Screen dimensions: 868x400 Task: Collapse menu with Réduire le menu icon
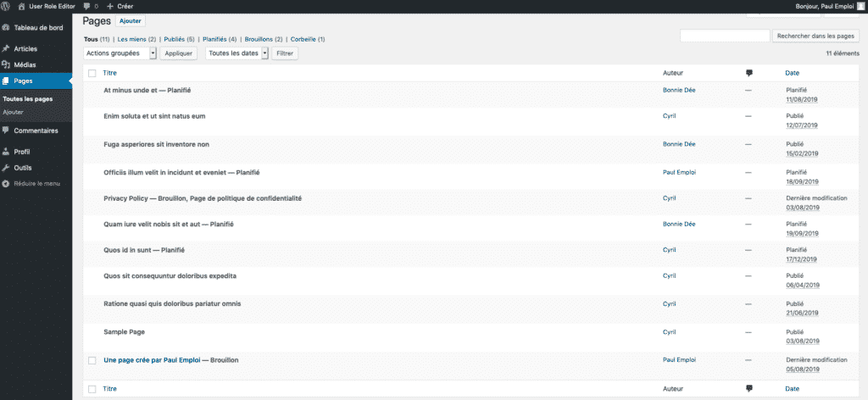tap(7, 183)
